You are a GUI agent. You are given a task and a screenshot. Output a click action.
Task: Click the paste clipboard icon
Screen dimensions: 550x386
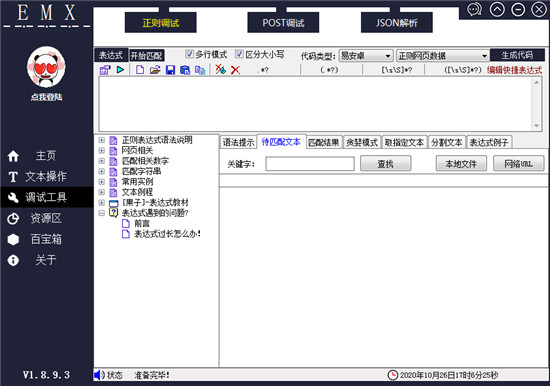185,70
